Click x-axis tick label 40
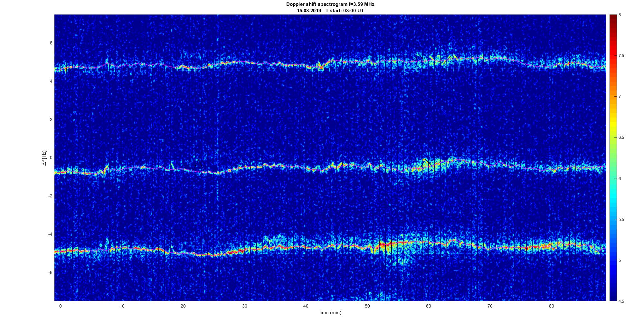 (306, 306)
